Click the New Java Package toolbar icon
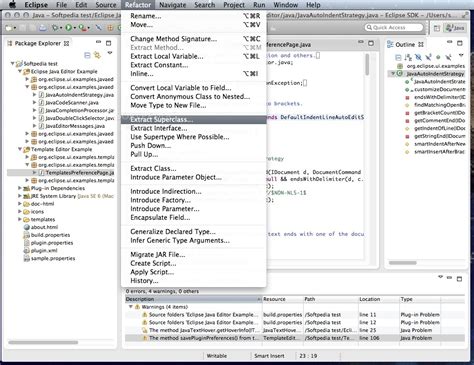 (x=110, y=28)
